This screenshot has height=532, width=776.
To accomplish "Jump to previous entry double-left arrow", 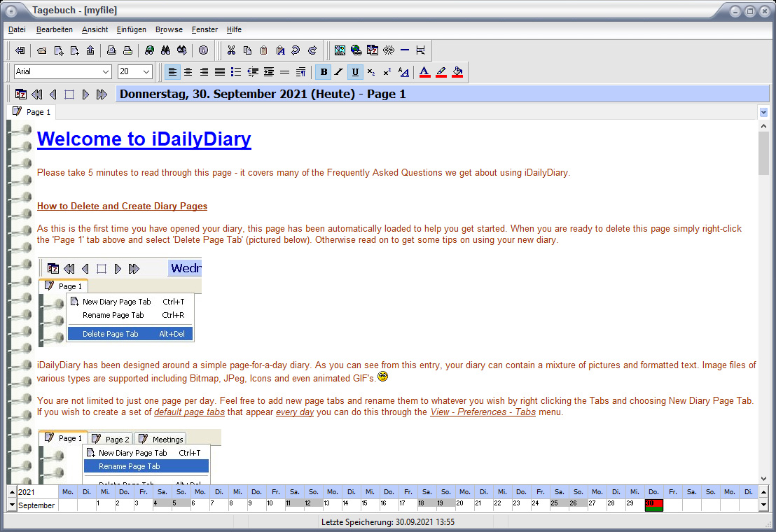I will (36, 94).
